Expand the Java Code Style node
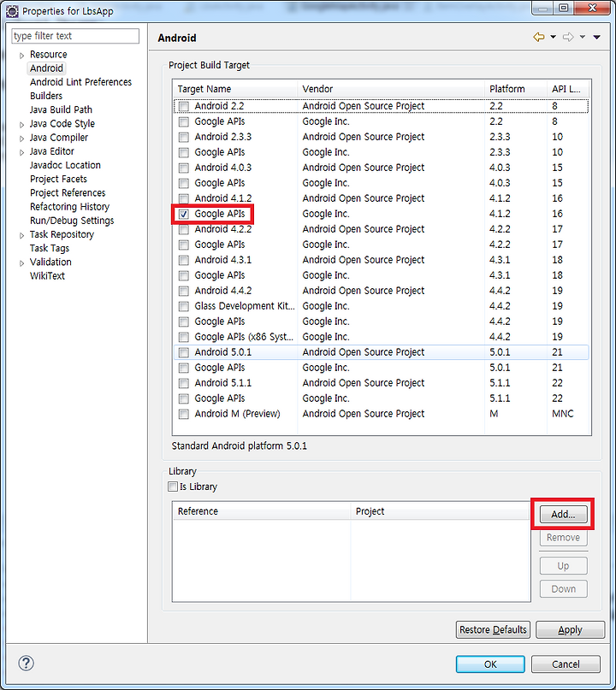 pyautogui.click(x=21, y=125)
